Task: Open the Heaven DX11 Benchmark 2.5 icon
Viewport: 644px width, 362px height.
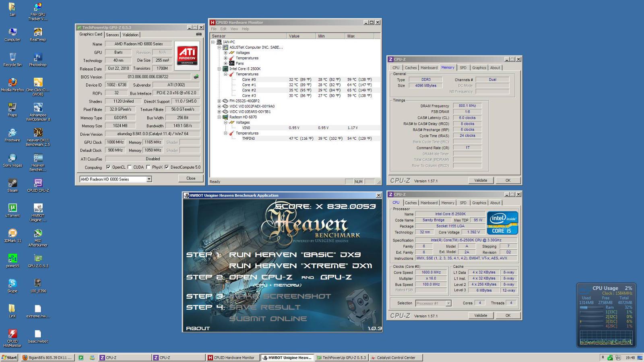Action: point(38,137)
